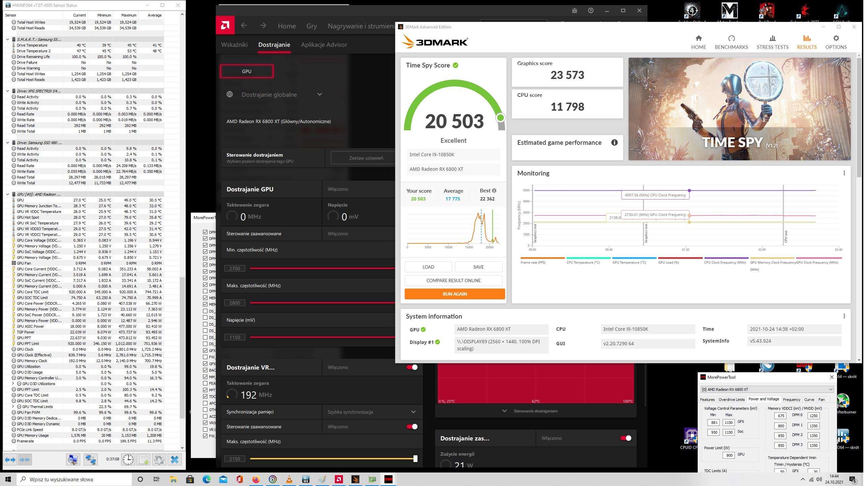868x486 pixels.
Task: Collapse the S.M.A.R.T.: Samsung SS... group
Action: tap(8, 39)
